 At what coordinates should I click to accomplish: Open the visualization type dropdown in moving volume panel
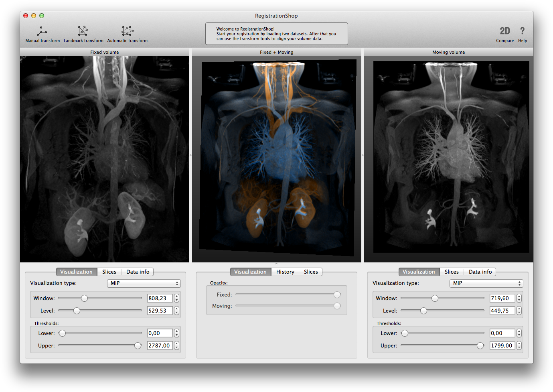(x=486, y=283)
